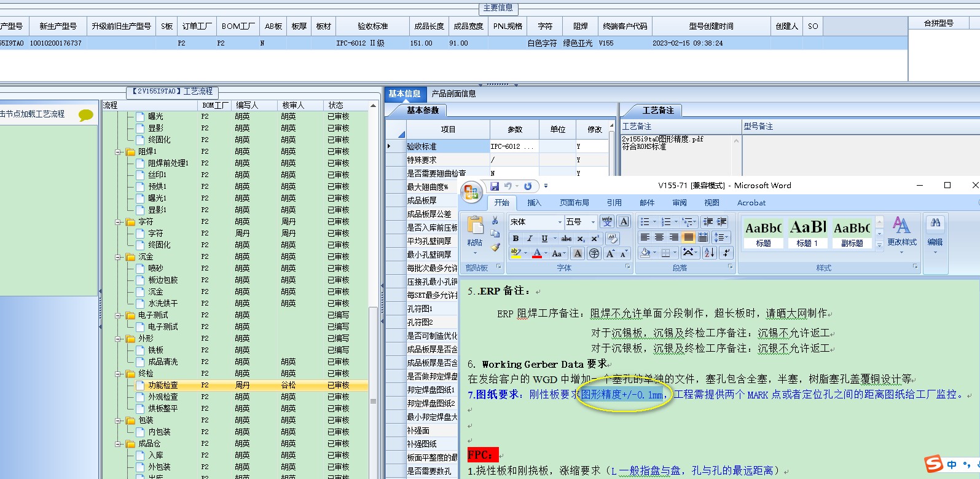Click Show/Hide paragraph marks icon
Image resolution: width=980 pixels, height=479 pixels.
coord(726,253)
